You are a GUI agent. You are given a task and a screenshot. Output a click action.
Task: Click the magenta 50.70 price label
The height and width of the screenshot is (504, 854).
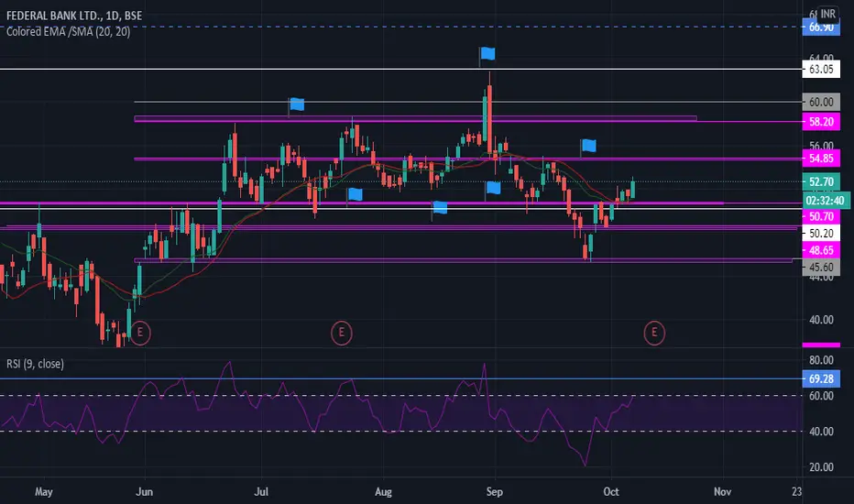(821, 217)
